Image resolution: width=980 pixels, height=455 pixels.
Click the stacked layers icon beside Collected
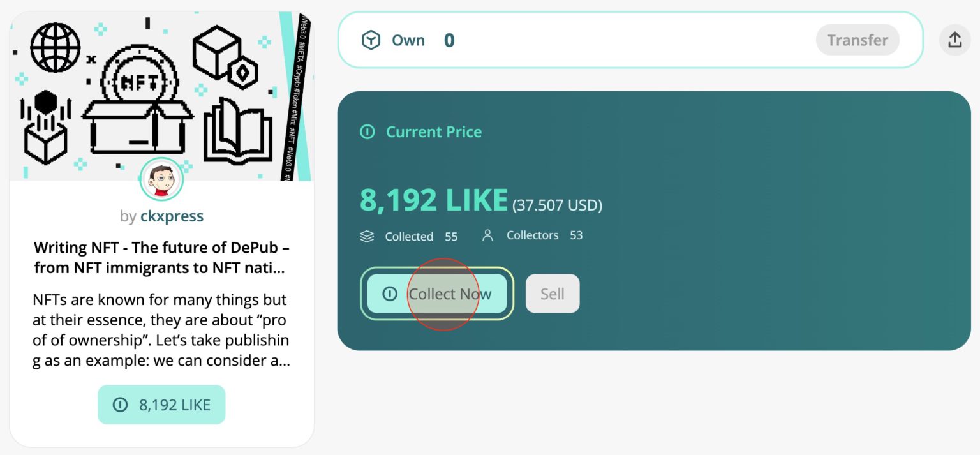[367, 236]
